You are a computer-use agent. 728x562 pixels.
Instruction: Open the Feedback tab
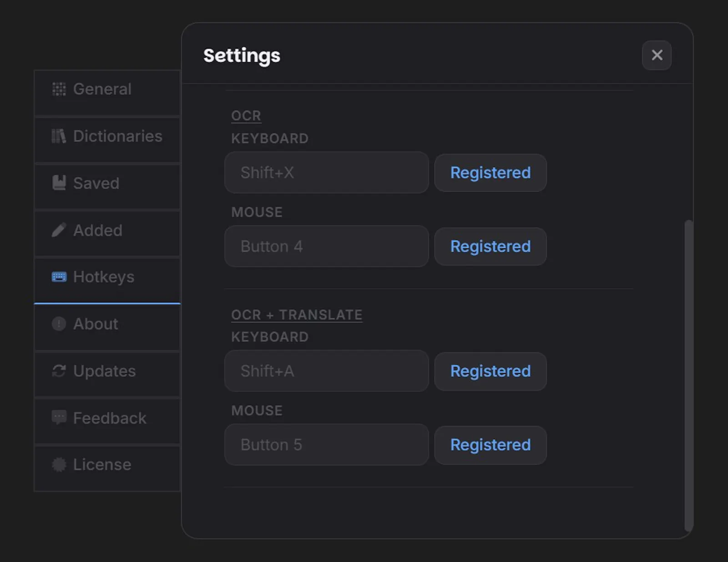pyautogui.click(x=107, y=421)
